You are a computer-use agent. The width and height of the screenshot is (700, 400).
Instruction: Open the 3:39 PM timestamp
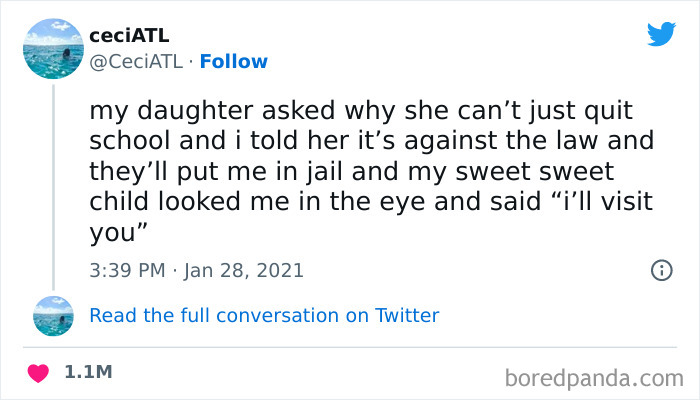point(128,270)
